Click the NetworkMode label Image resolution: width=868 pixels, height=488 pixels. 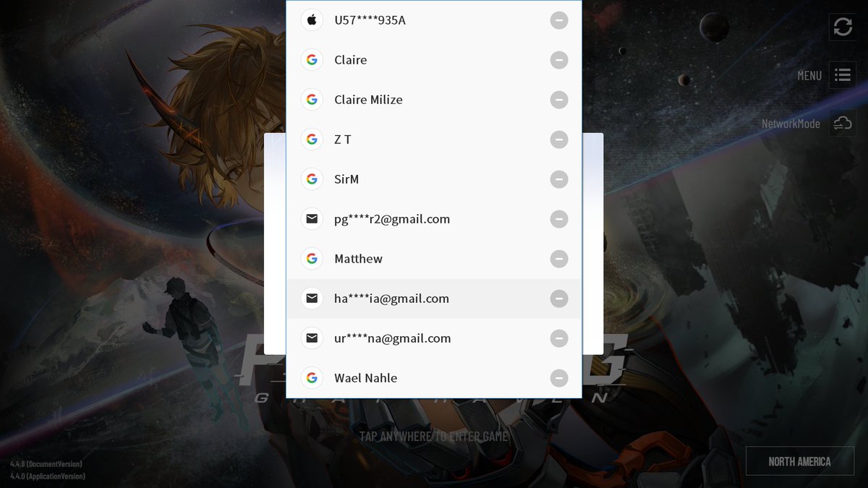pyautogui.click(x=791, y=124)
